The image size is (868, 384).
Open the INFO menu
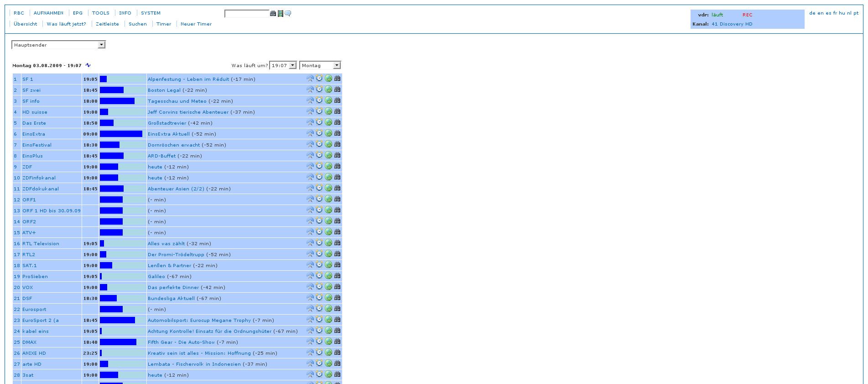125,13
